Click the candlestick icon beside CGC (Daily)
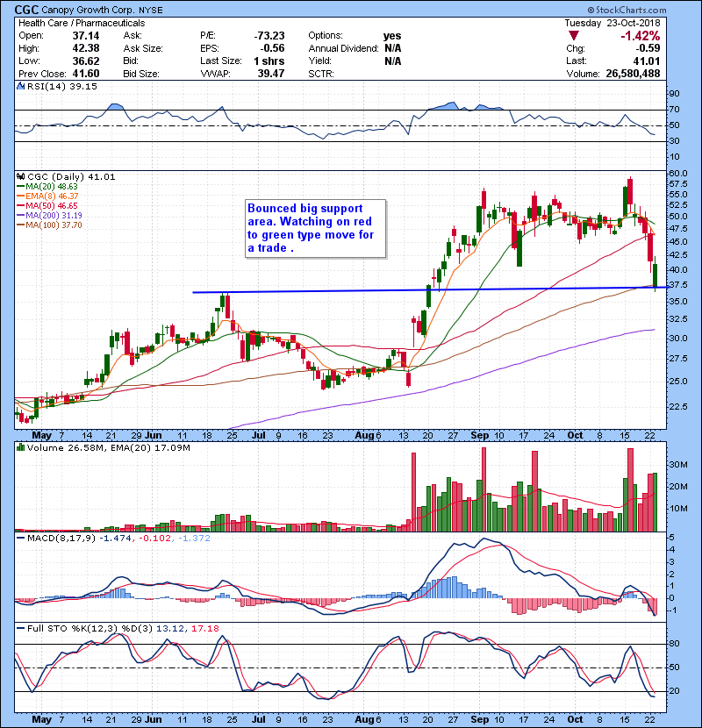 coord(20,176)
